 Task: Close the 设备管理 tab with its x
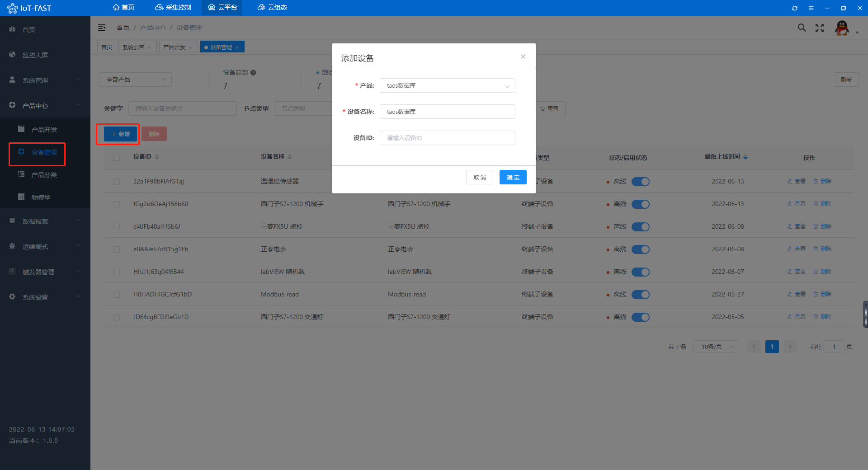pyautogui.click(x=237, y=47)
